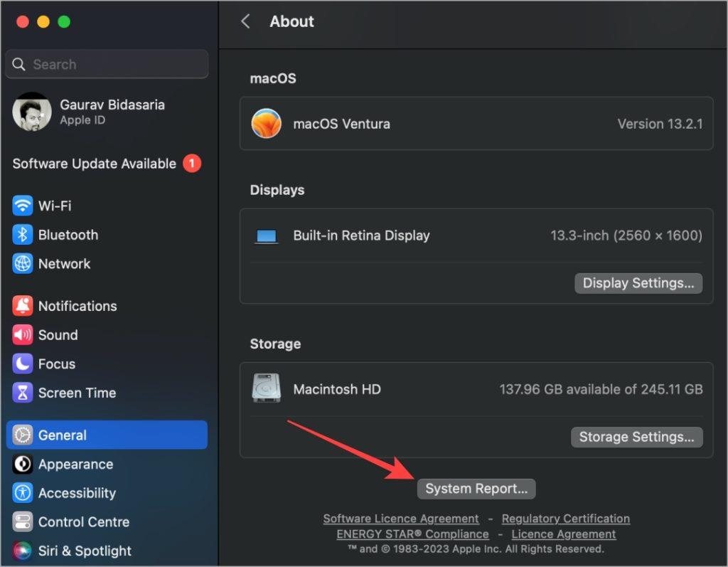The image size is (728, 567).
Task: Click the red software update badge
Action: (192, 163)
